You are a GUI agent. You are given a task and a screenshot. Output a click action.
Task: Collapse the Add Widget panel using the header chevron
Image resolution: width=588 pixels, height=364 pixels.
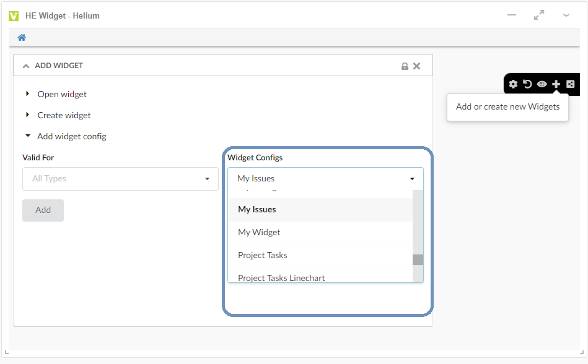click(26, 66)
